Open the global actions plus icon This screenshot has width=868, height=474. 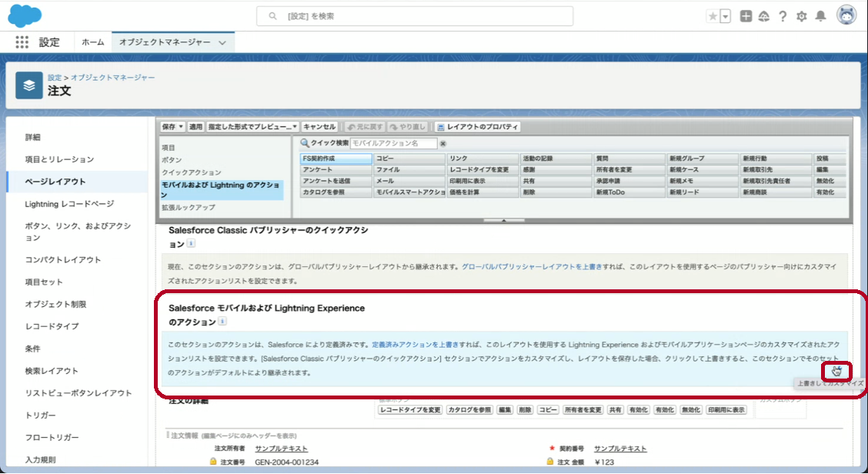point(746,16)
